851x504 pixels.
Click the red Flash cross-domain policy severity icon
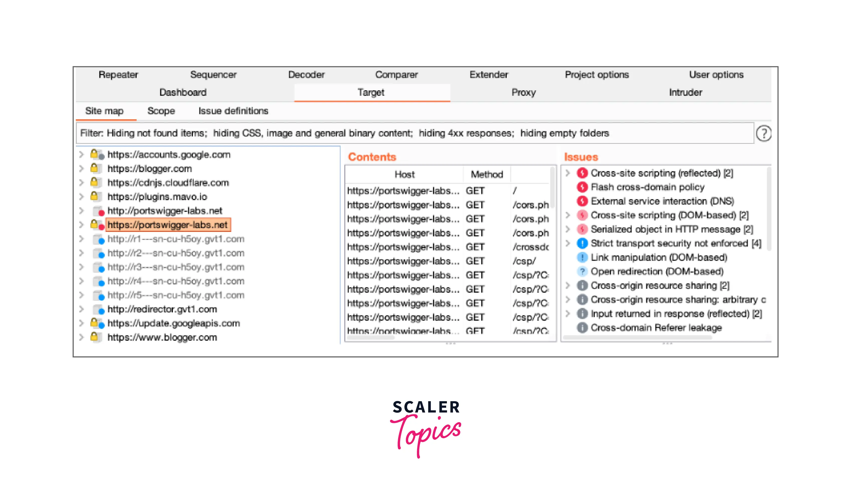pos(582,187)
